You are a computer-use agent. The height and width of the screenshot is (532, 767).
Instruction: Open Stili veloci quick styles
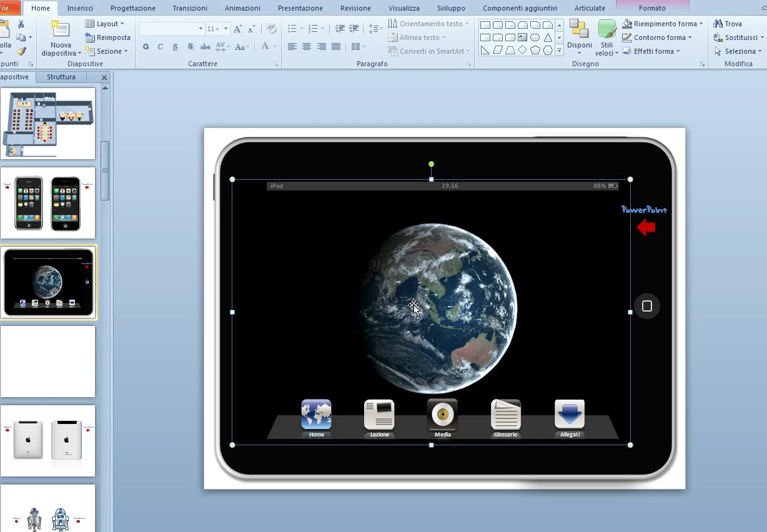[x=607, y=37]
